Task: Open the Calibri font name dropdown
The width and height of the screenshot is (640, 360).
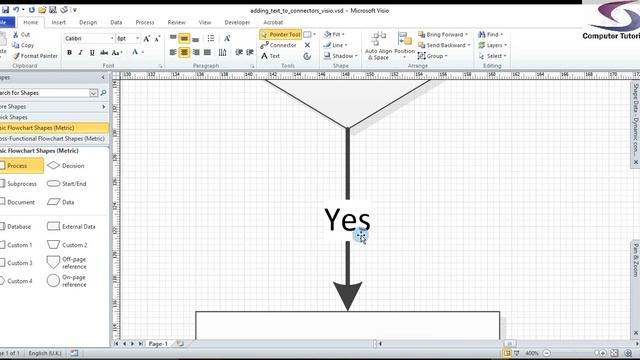Action: coord(112,38)
